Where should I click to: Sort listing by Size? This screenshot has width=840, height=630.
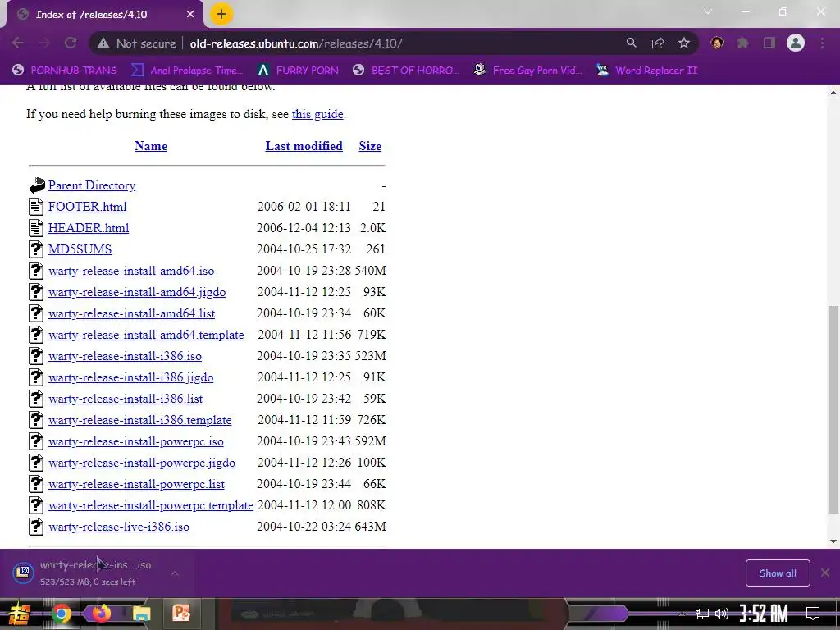click(x=370, y=146)
